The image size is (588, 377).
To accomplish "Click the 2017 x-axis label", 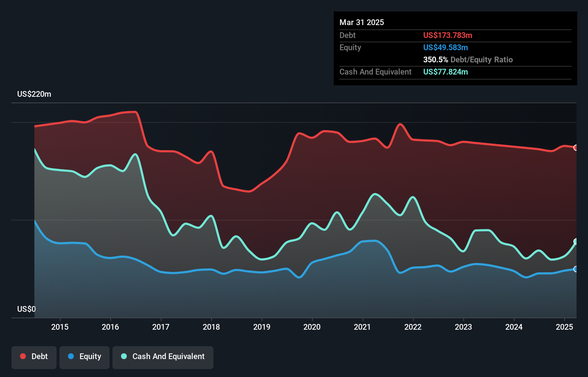I will [x=161, y=327].
